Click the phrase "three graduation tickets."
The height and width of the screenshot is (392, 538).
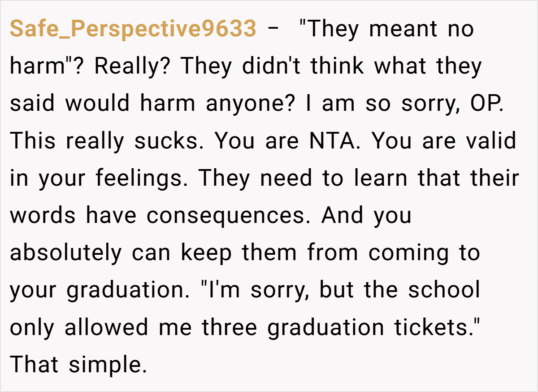click(341, 327)
